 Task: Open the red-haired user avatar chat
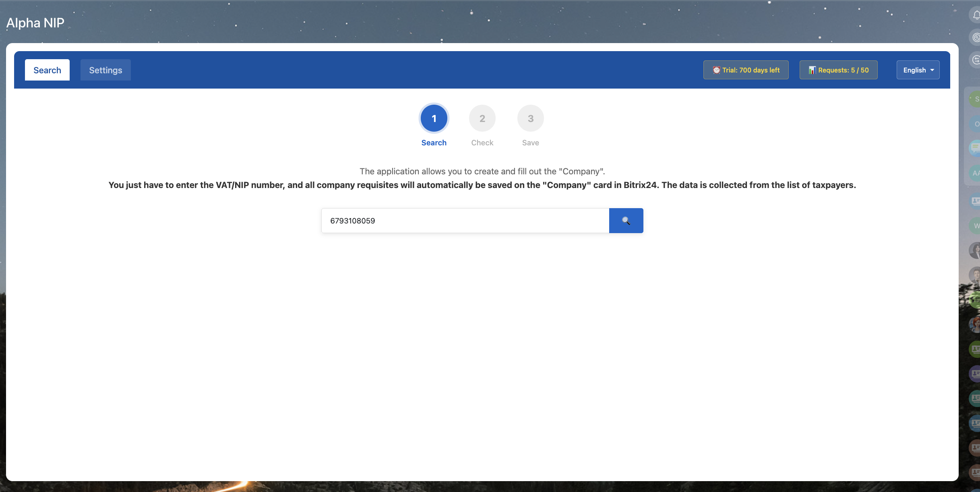(975, 325)
